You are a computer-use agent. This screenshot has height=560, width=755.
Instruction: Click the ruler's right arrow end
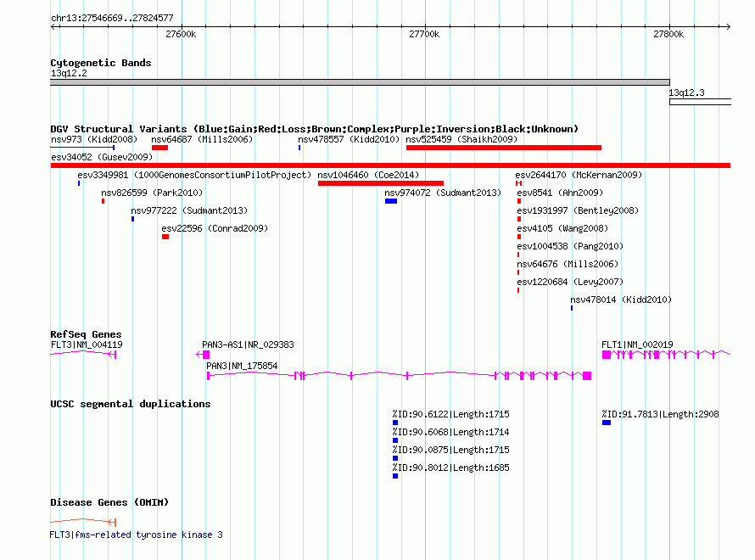click(728, 26)
